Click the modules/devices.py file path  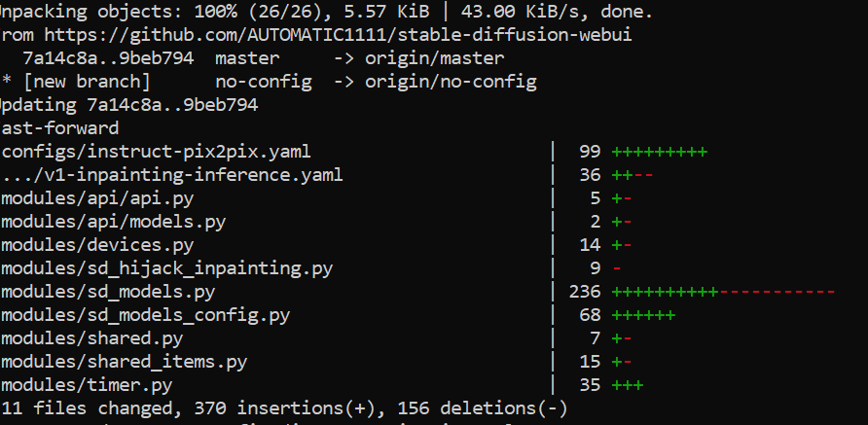(97, 245)
